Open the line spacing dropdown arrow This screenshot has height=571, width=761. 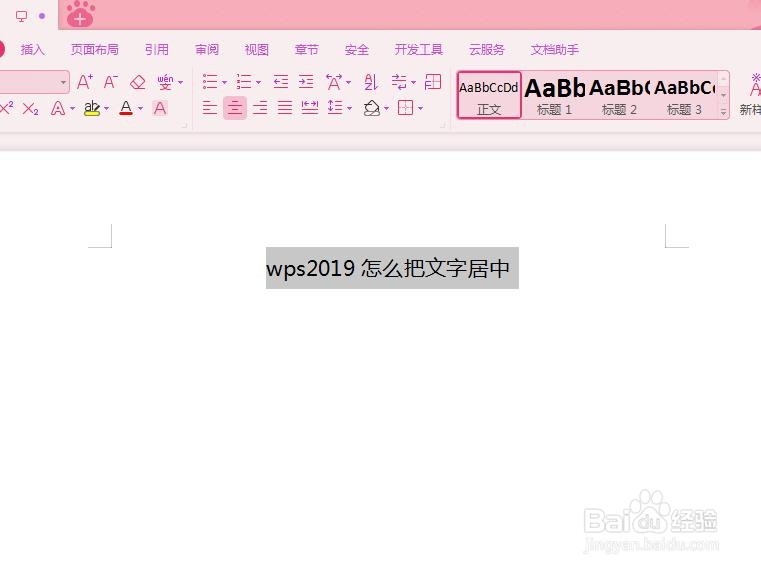[349, 108]
